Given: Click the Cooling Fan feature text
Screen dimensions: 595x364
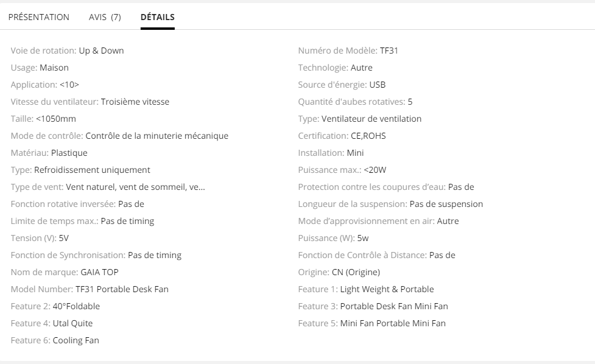Looking at the screenshot, I should [76, 340].
